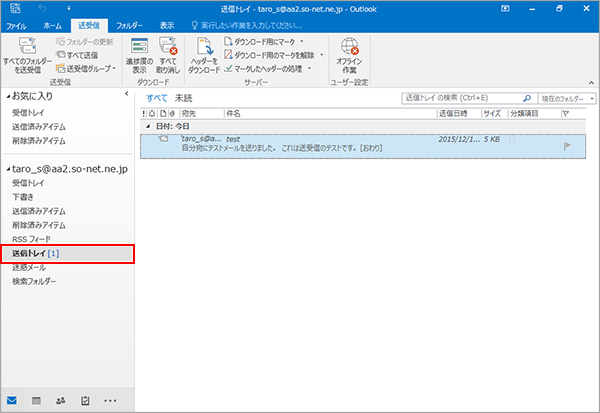Open Mail view in bottom navigation bar
This screenshot has width=600, height=413.
pos(12,400)
